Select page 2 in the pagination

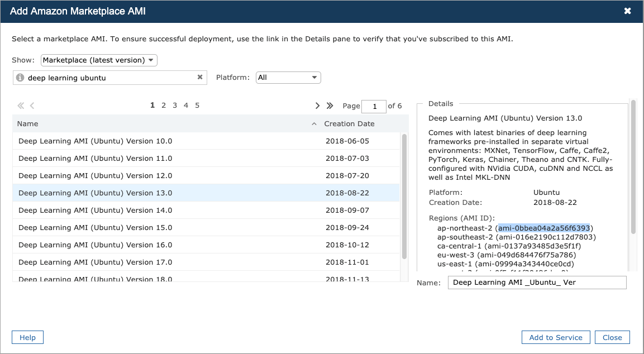(x=164, y=105)
